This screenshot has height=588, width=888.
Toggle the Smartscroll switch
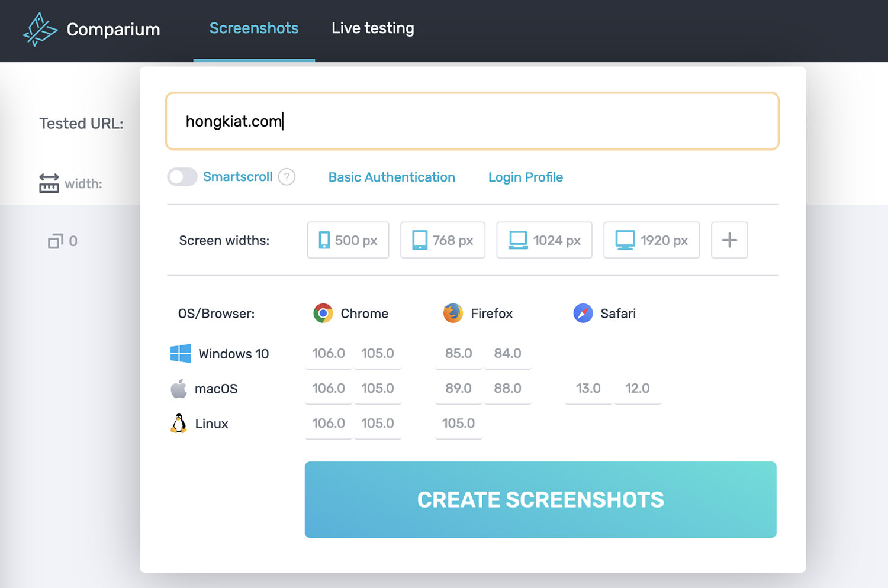tap(182, 177)
